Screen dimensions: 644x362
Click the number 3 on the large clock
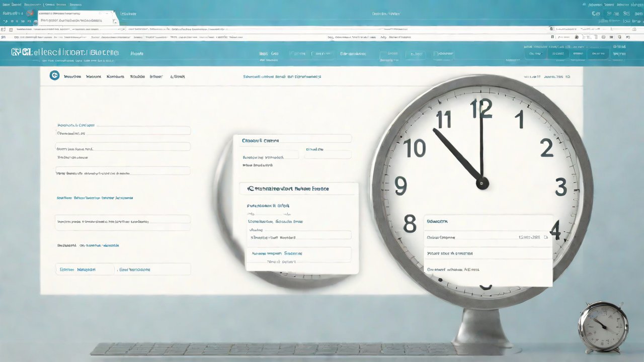(561, 187)
